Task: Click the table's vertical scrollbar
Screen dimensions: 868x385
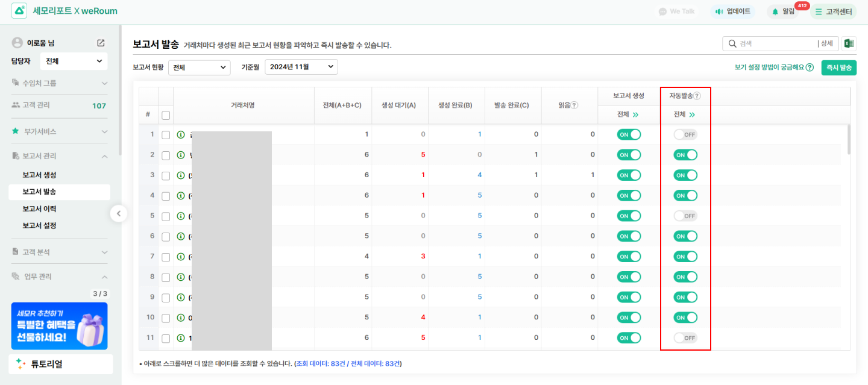Action: [849, 140]
